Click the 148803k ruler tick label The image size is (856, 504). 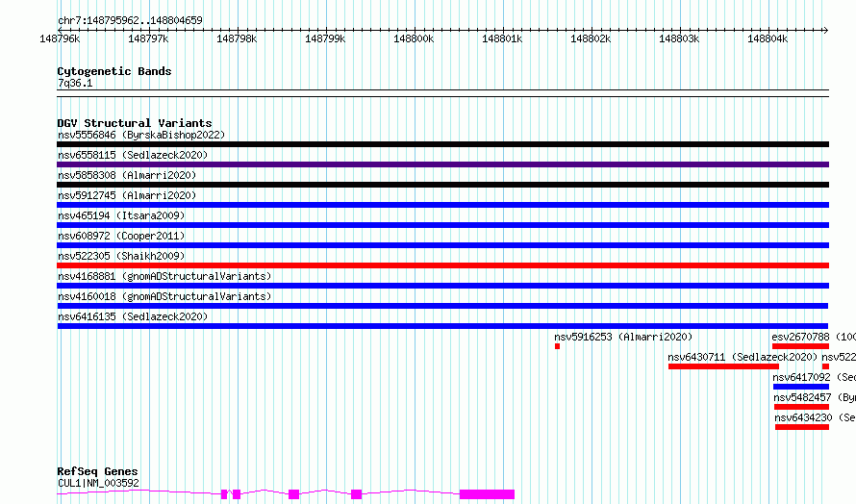pos(679,39)
